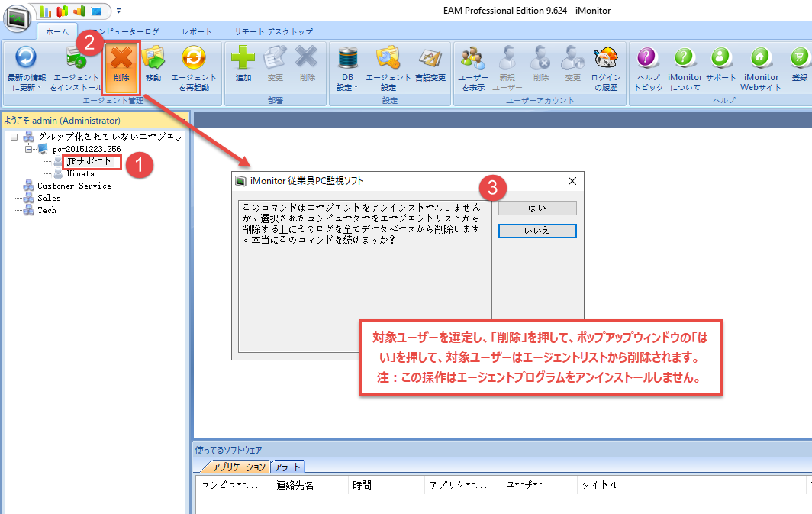The width and height of the screenshot is (812, 514).
Task: Click the orange-green ascending bars quick access icon
Action: 79,11
